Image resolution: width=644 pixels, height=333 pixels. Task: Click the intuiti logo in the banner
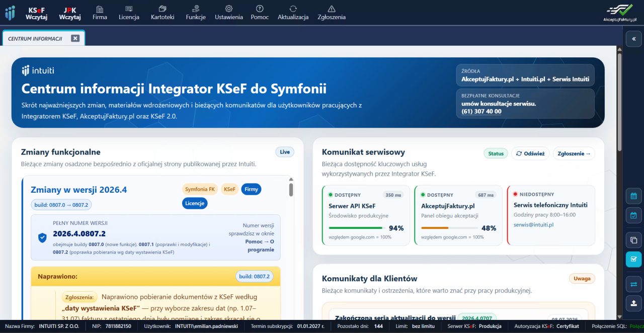tap(38, 70)
